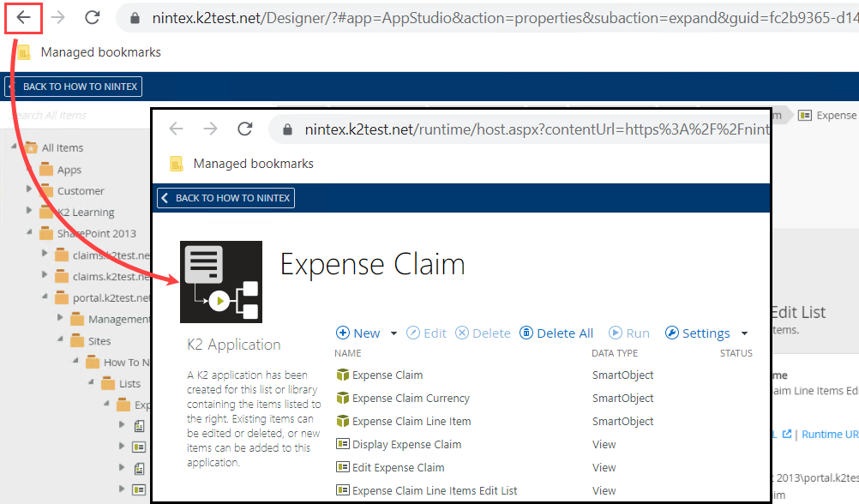Click the Expense Claim SmartObject cube icon
This screenshot has width=859, height=504.
[x=342, y=375]
